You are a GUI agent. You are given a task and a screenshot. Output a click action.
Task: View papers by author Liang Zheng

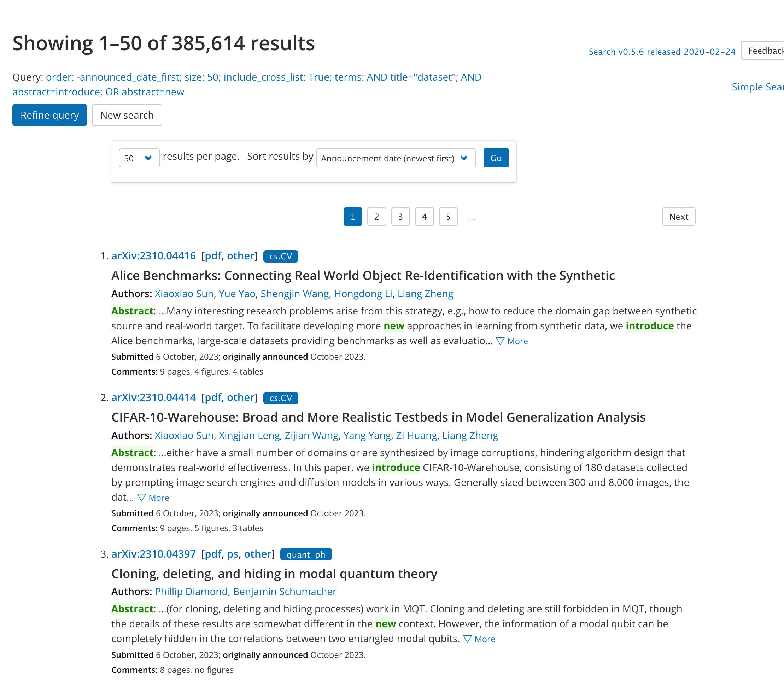click(425, 293)
